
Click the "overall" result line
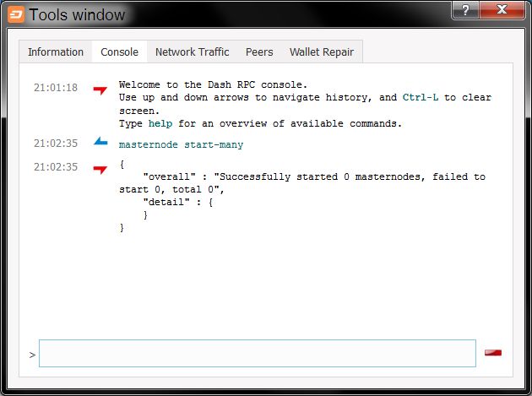coord(302,183)
